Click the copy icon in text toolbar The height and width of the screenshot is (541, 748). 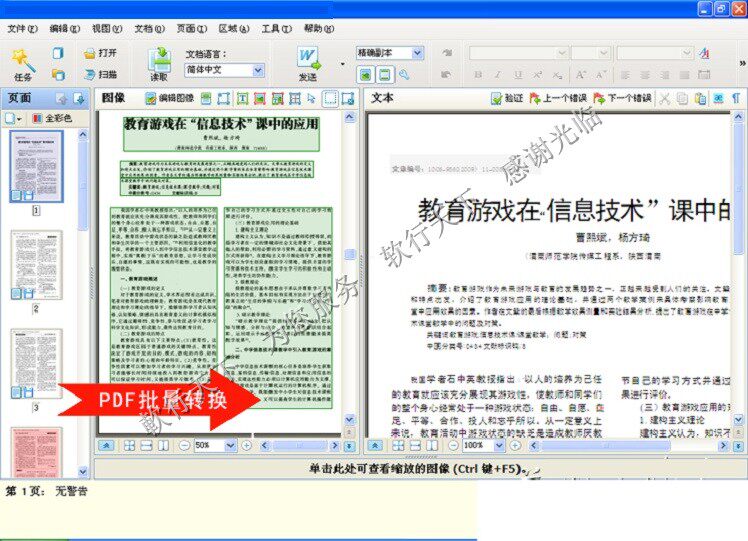coord(682,98)
